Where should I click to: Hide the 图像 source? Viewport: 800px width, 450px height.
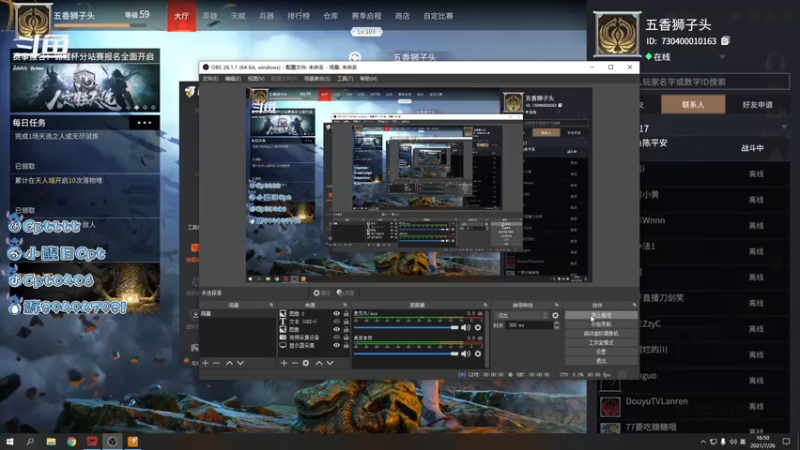click(x=336, y=330)
